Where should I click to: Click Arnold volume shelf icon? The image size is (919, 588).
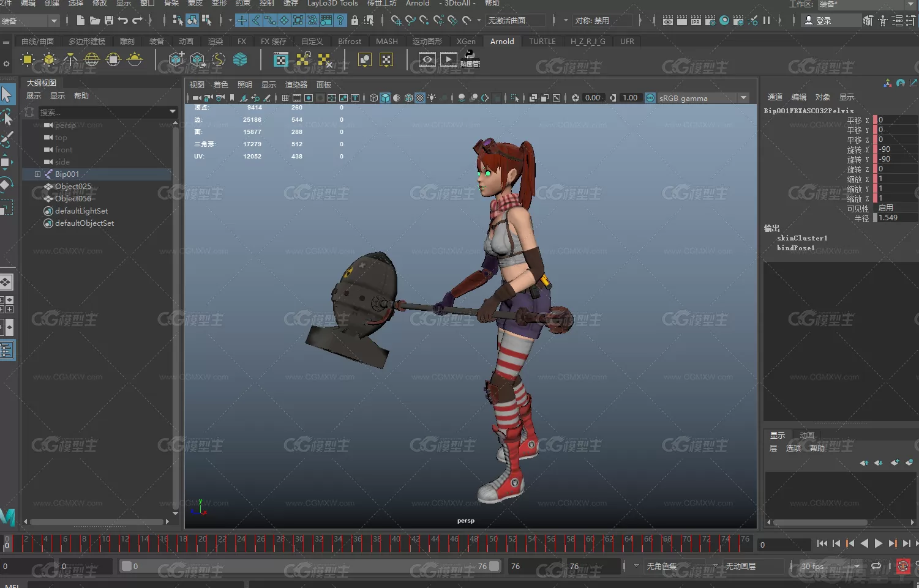click(x=240, y=59)
